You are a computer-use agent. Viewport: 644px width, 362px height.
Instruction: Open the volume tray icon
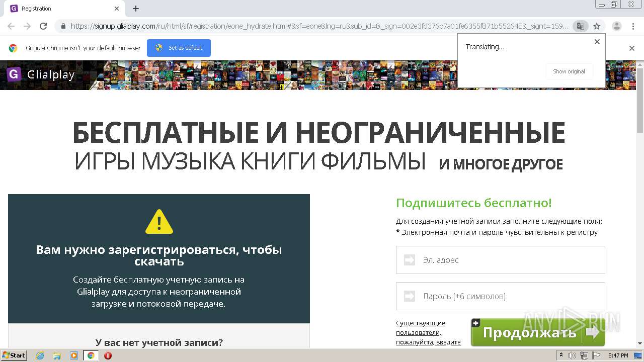(x=572, y=355)
